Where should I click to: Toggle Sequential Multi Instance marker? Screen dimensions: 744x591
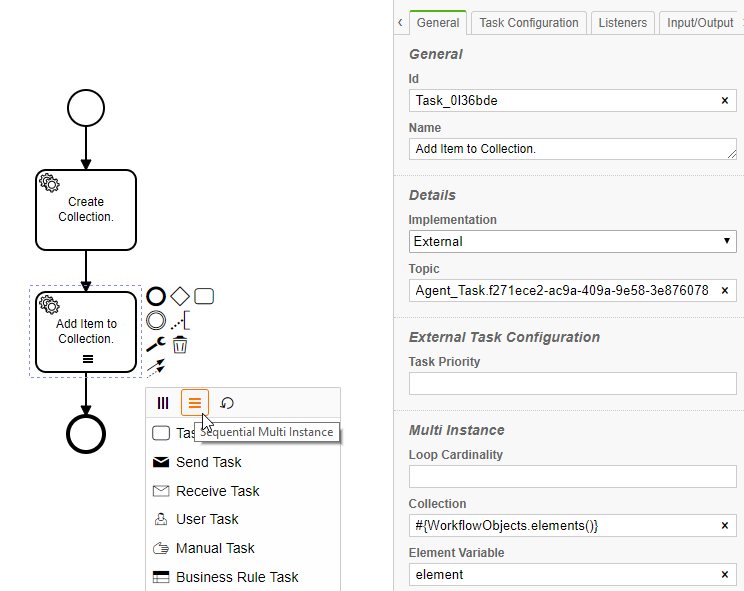[195, 403]
